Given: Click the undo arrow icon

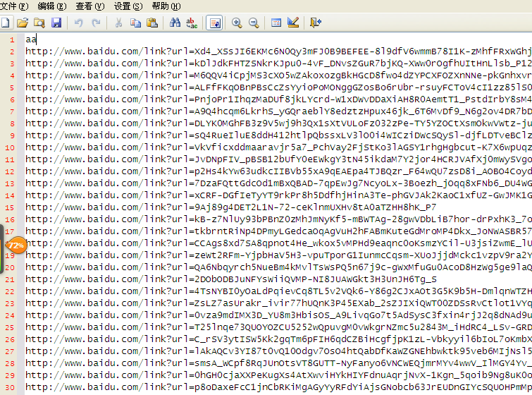Looking at the screenshot, I should click(79, 23).
